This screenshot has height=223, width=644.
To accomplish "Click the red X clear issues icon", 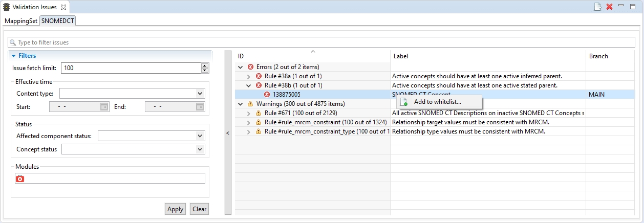I will 609,7.
